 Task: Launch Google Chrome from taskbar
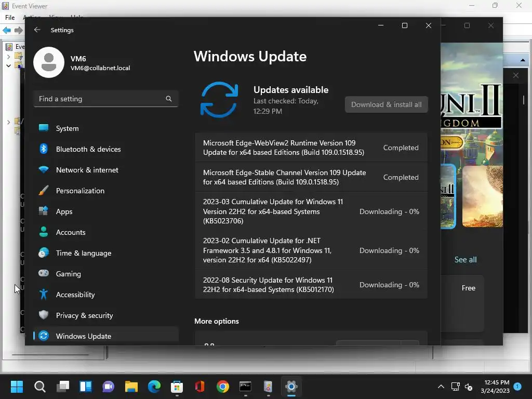click(222, 387)
